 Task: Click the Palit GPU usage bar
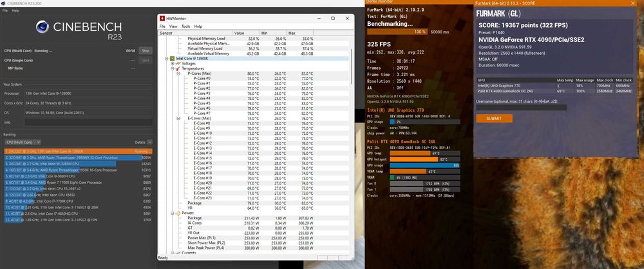tap(424, 165)
